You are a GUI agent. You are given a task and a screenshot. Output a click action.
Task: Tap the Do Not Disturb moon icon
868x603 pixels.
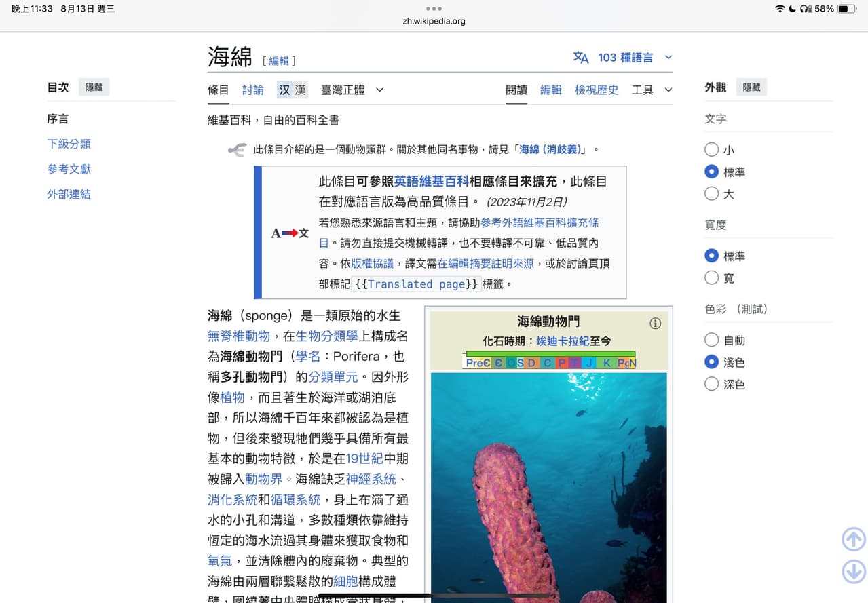coord(793,9)
